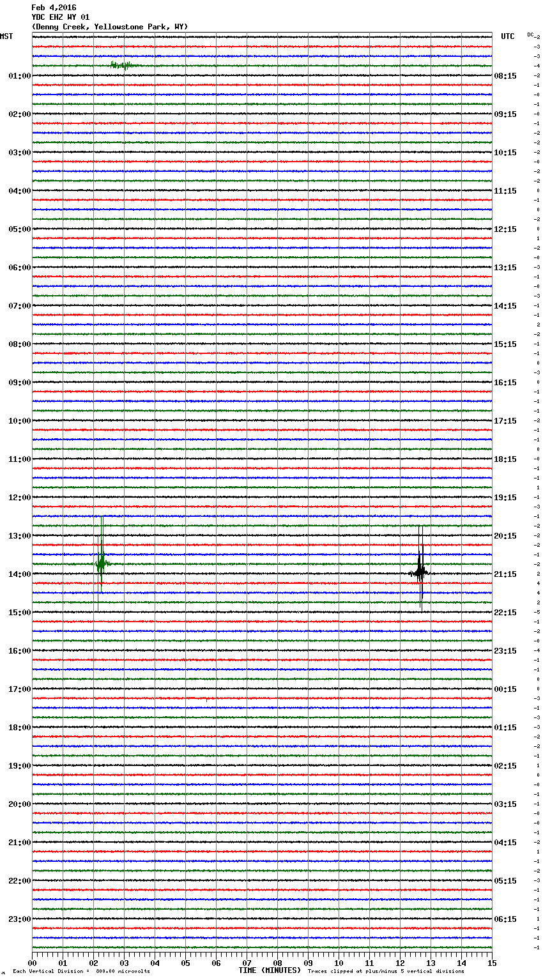This screenshot has height=980, width=543.
Task: Click the 04:15 UTC time label
Action: 505,843
